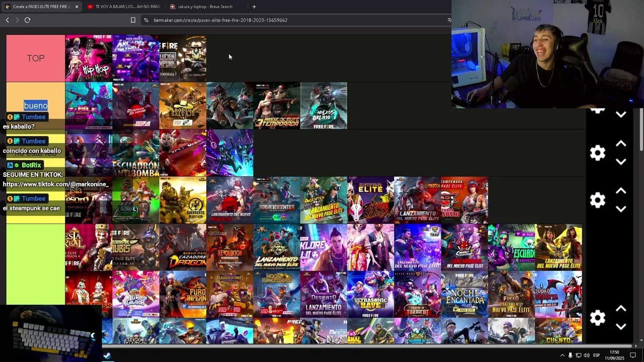Open the Windows notification center icon
Screen dimensions: 644x362
633,355
